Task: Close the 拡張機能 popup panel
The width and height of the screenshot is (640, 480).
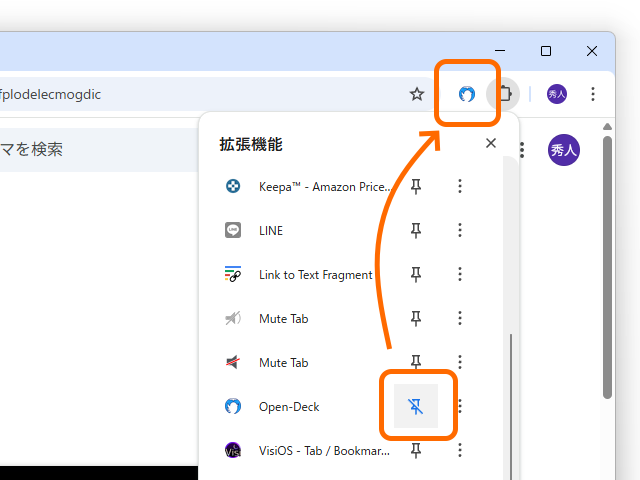Action: coord(491,143)
